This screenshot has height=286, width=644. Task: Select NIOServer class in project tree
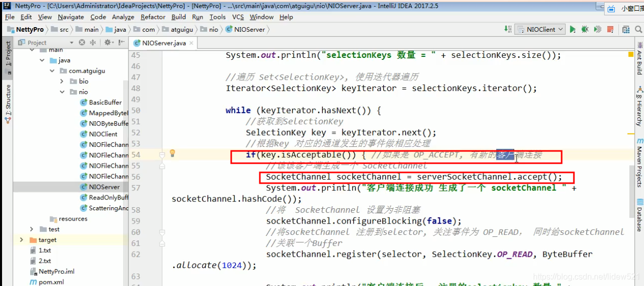(100, 187)
